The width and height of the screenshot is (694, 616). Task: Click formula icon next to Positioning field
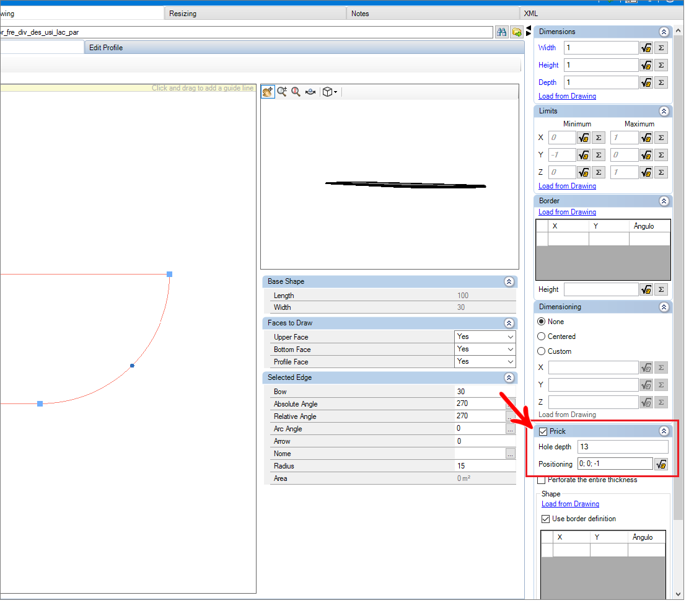pos(661,464)
